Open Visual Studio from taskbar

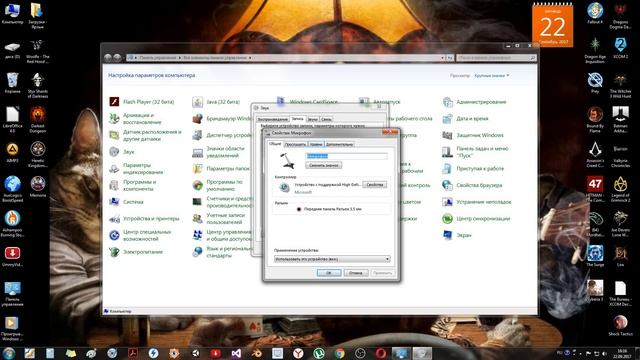pyautogui.click(x=236, y=353)
